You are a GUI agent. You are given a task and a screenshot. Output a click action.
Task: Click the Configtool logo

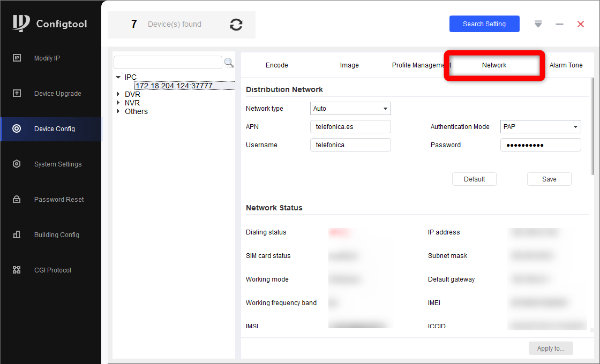[21, 24]
